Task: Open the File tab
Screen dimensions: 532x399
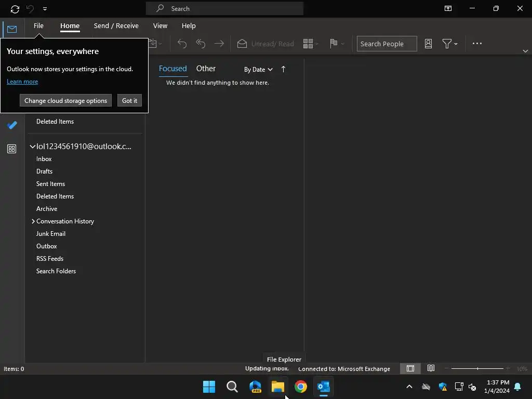Action: click(x=38, y=26)
